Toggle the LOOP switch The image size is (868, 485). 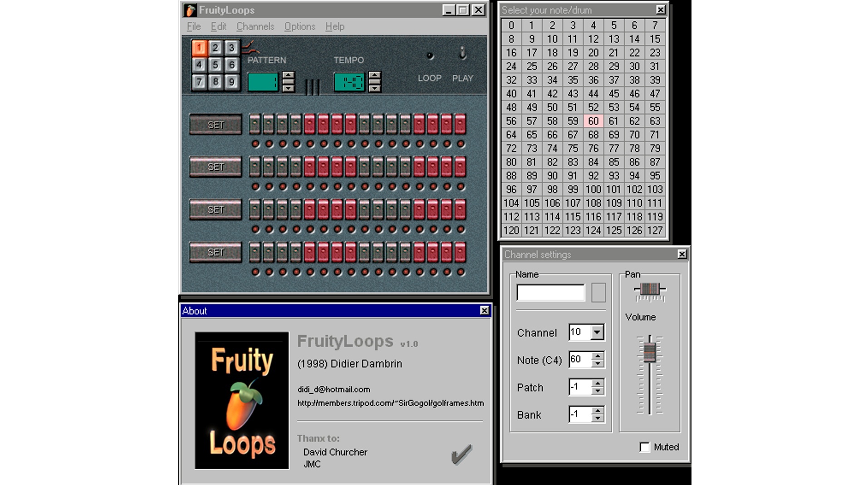[x=430, y=56]
